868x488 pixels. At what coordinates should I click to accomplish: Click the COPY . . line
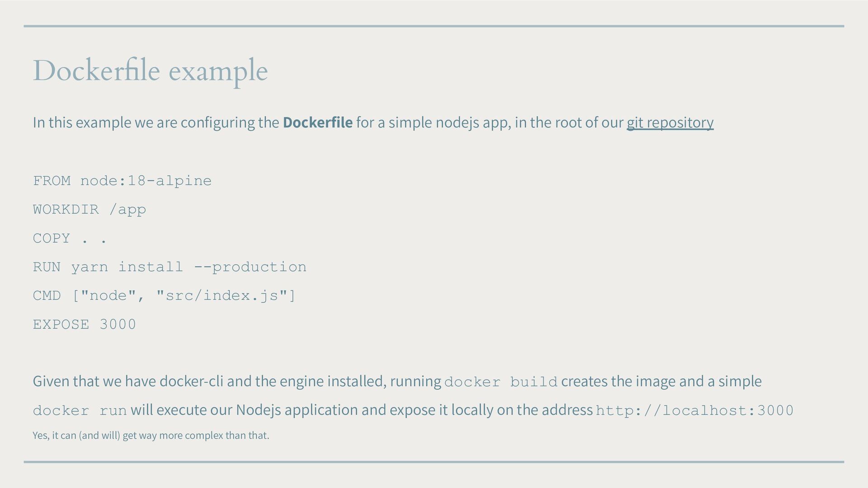[x=70, y=238]
